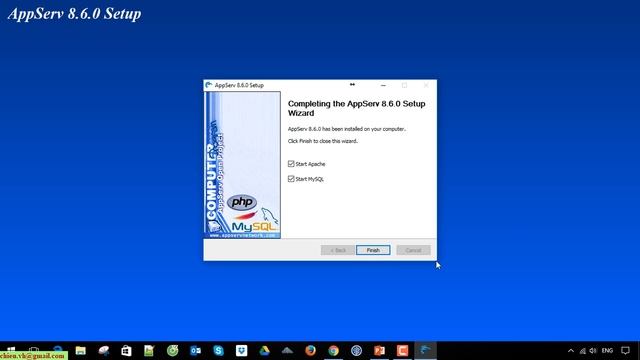Open File Explorer from the taskbar
This screenshot has width=640, height=360.
[x=80, y=351]
